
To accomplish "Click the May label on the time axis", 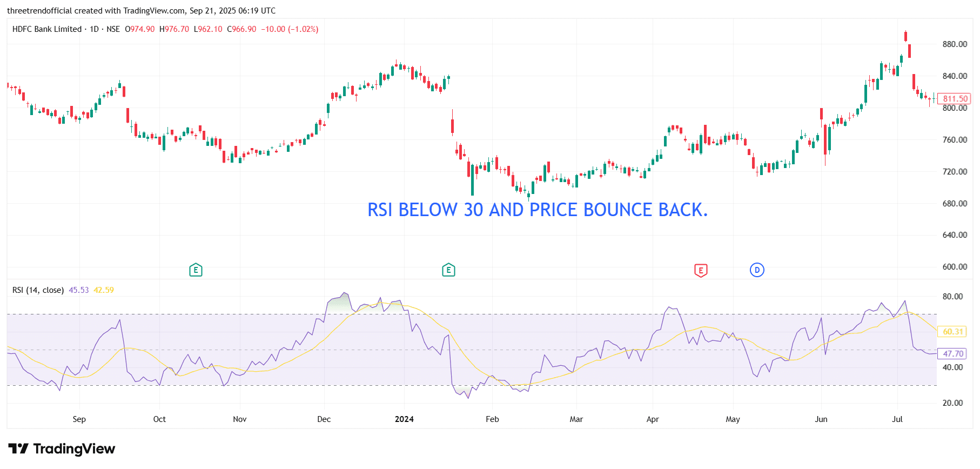I will (733, 419).
